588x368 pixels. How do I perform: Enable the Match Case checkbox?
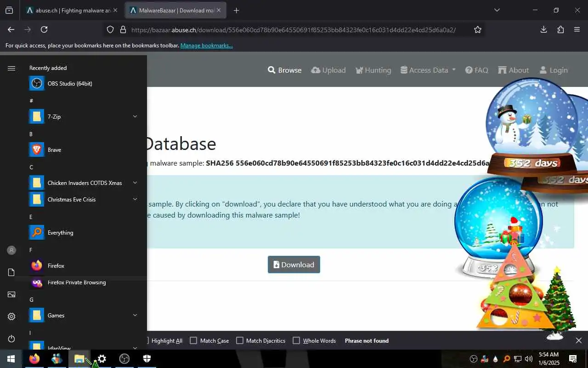coord(193,341)
